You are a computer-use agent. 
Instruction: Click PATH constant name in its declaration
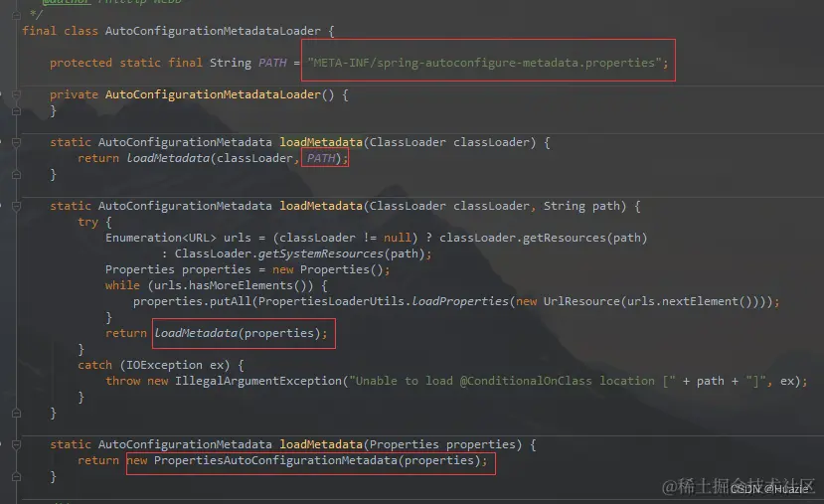[272, 63]
